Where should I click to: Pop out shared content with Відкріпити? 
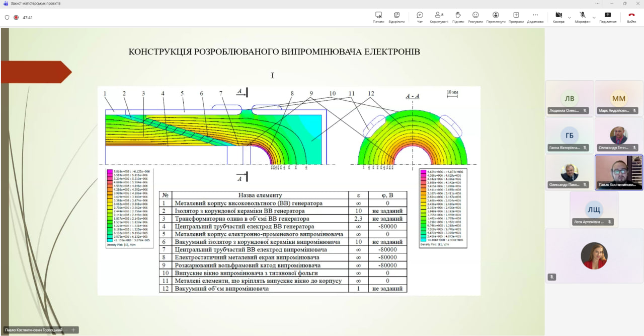click(396, 17)
